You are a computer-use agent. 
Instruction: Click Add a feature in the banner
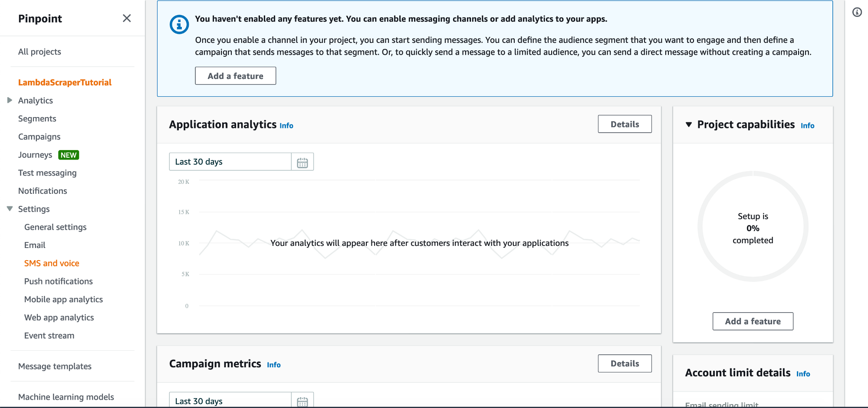235,76
